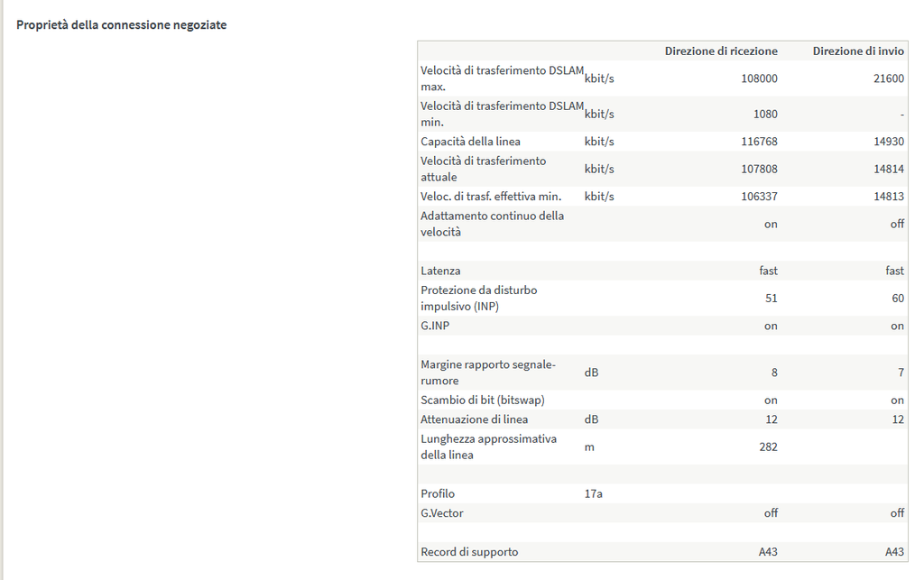
Task: Select the 'Latenza' row label
Action: pos(440,271)
